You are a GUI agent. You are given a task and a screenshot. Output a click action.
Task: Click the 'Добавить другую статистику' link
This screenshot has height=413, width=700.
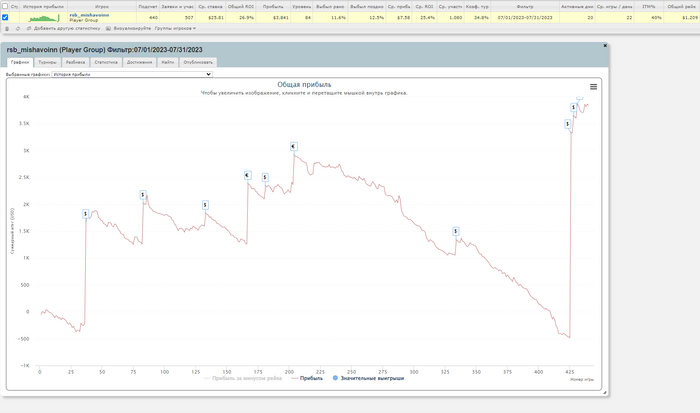pyautogui.click(x=64, y=29)
